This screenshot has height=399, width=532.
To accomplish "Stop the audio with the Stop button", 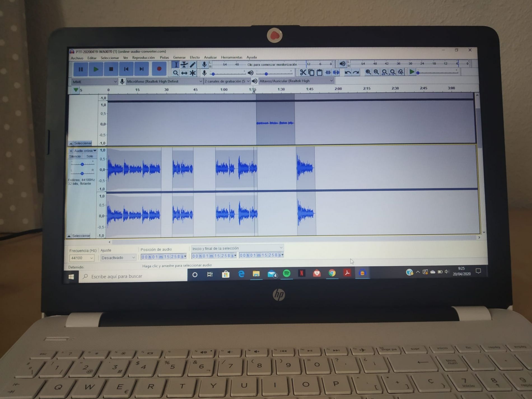I will click(111, 69).
